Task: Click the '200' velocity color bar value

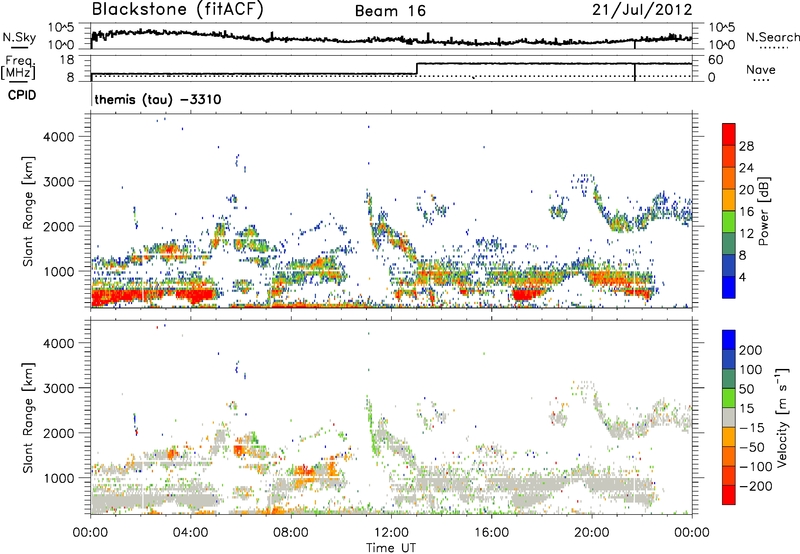Action: 751,350
